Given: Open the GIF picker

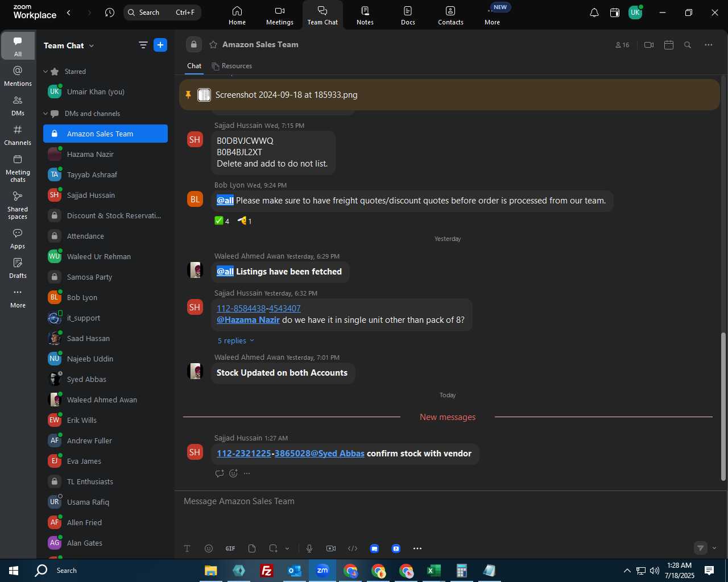Looking at the screenshot, I should (230, 548).
